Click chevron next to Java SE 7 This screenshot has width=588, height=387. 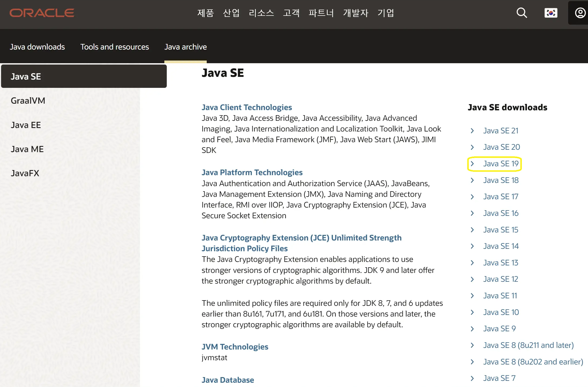472,378
